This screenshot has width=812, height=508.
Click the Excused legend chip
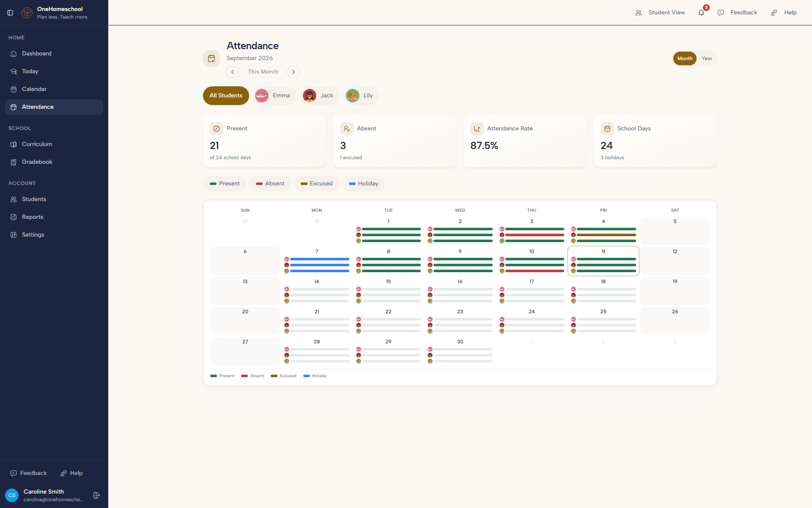coord(317,184)
